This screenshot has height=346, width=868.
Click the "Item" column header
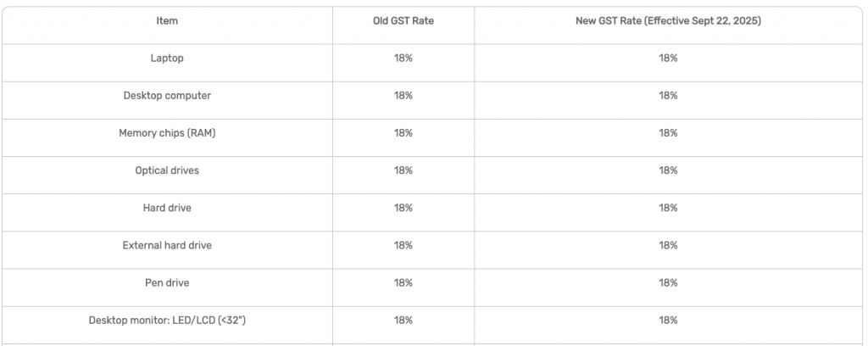pyautogui.click(x=167, y=21)
